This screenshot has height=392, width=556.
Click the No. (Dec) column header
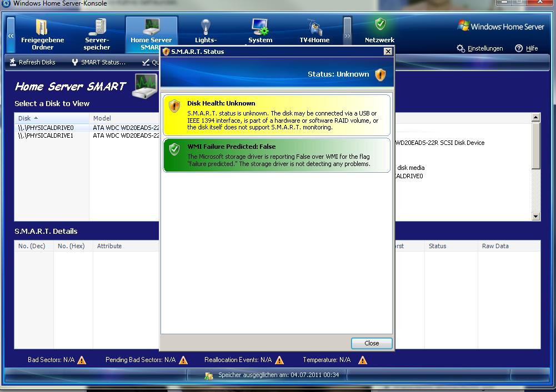coord(34,246)
